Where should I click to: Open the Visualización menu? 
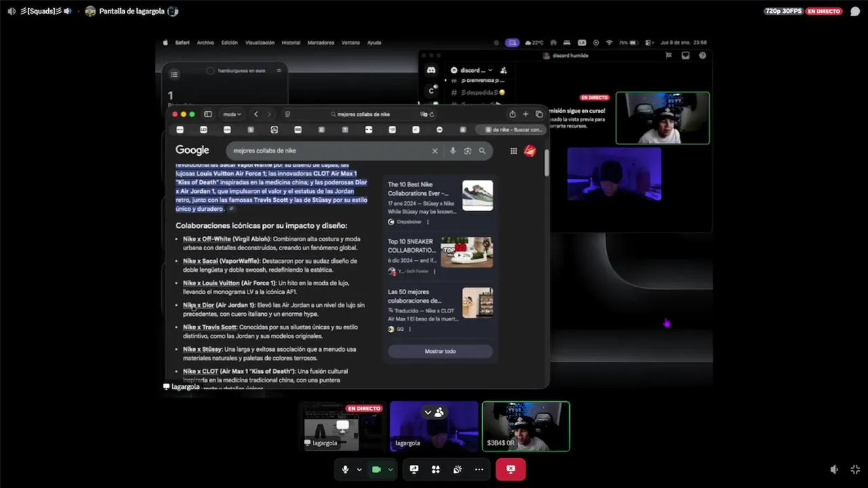(260, 43)
